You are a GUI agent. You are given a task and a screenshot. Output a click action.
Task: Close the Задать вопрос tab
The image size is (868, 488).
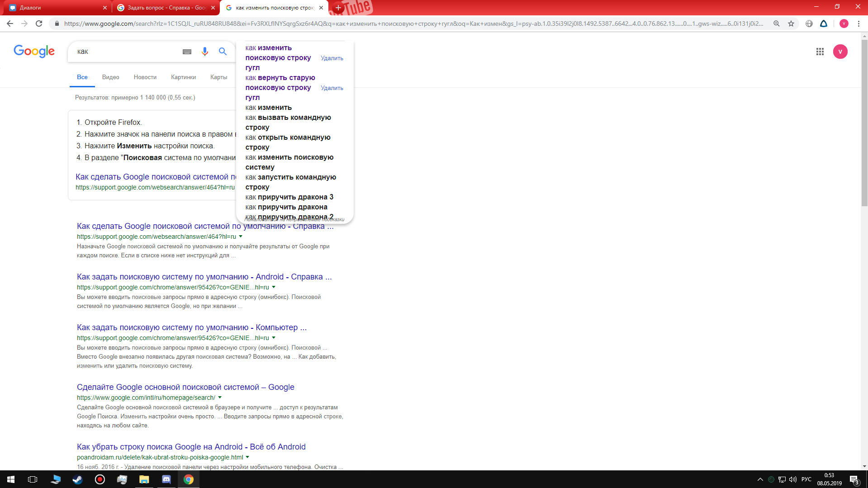[213, 8]
